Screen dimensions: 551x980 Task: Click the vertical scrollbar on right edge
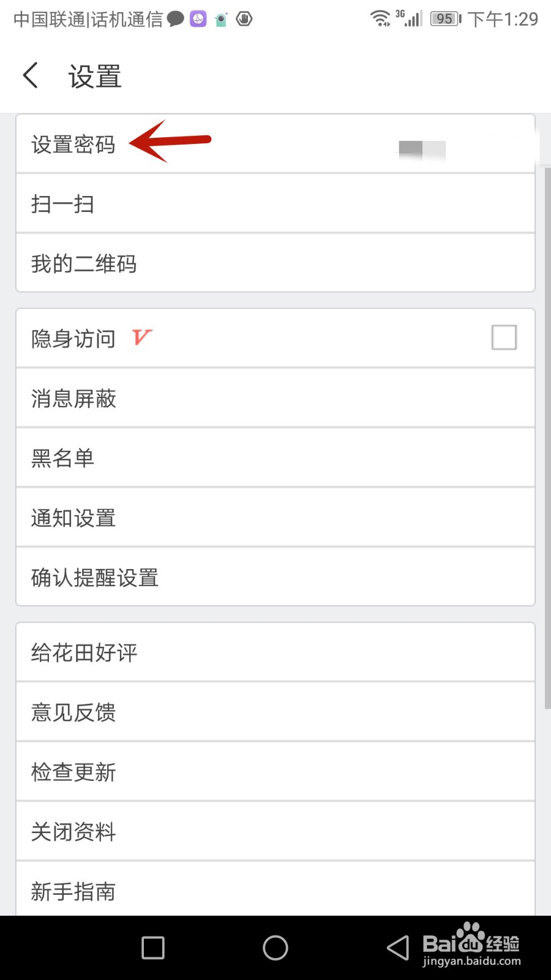point(547,438)
